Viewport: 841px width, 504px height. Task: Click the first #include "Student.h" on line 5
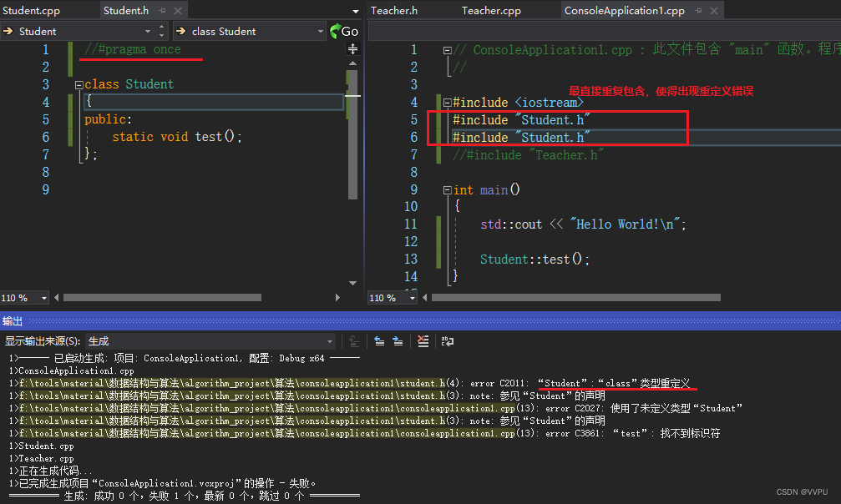pos(521,120)
